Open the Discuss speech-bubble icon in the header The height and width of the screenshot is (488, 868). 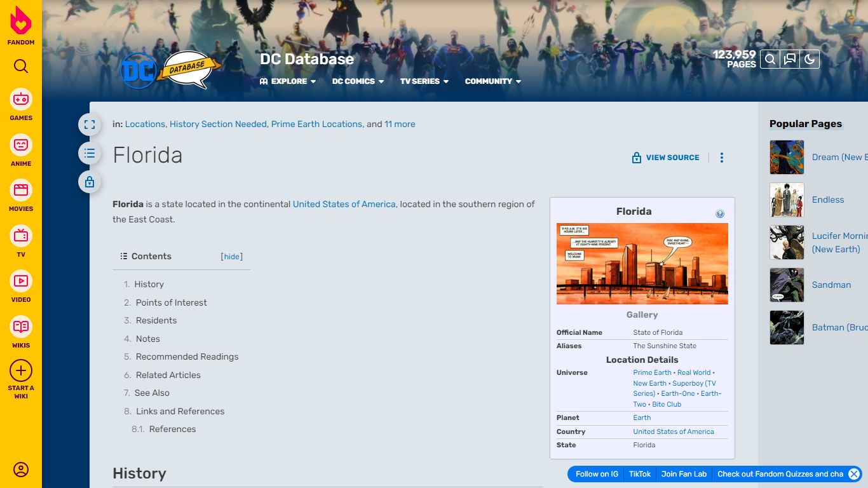coord(790,59)
